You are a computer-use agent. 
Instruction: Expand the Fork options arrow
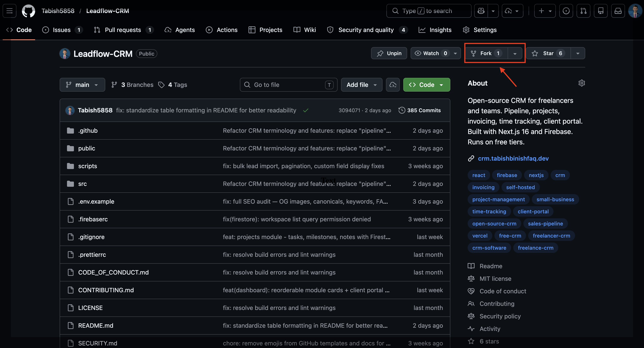pos(515,53)
